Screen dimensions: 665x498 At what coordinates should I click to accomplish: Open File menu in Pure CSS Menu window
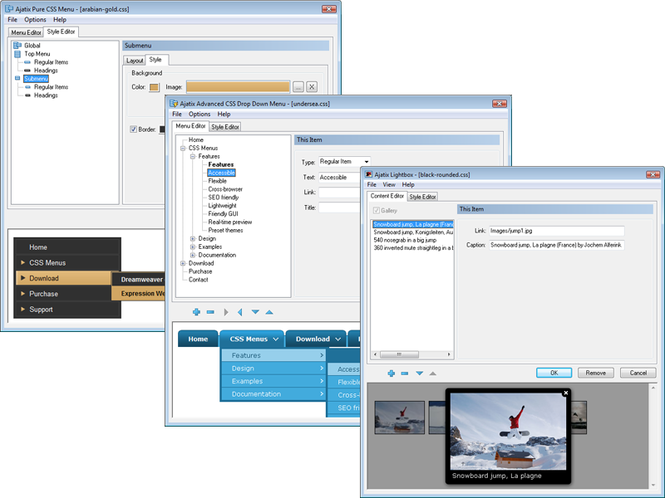[x=12, y=20]
